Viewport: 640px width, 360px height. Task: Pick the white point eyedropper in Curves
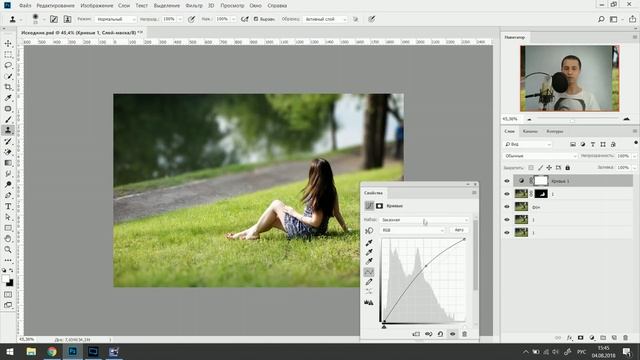(x=369, y=261)
